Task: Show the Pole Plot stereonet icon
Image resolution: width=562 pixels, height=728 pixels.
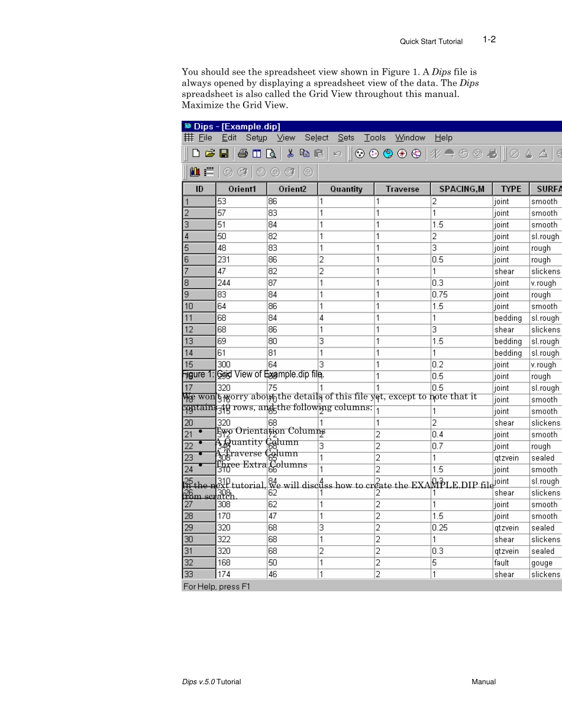Action: (360, 153)
